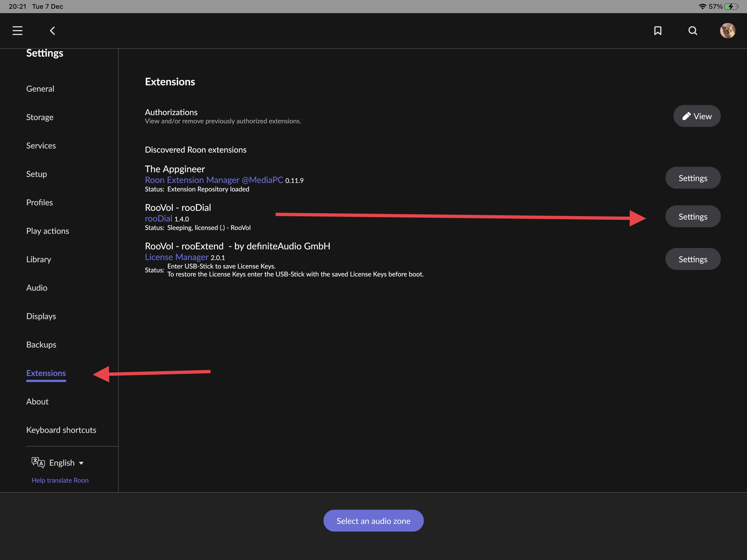Open the Audio settings section

(37, 287)
